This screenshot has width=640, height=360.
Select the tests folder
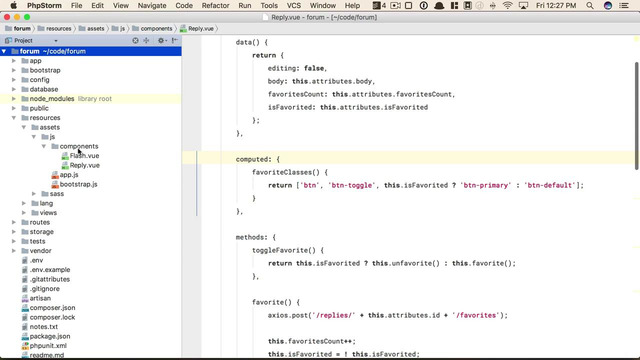[33, 241]
